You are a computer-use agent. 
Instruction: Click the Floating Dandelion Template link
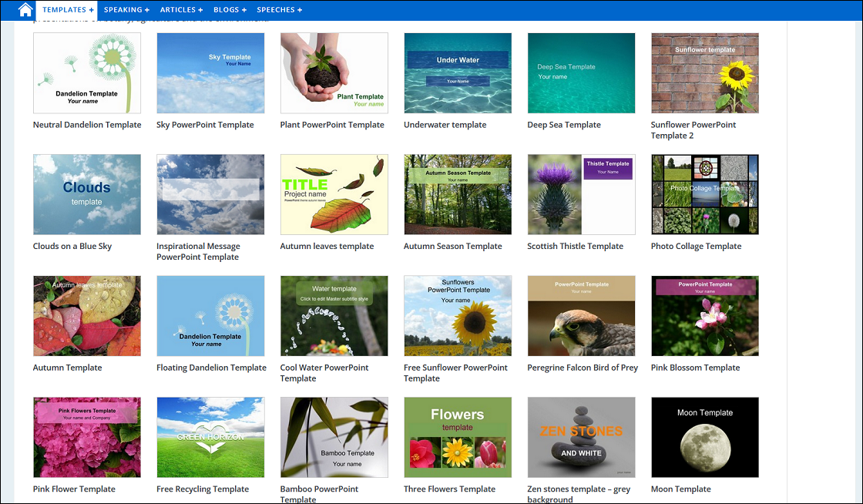[x=211, y=368]
